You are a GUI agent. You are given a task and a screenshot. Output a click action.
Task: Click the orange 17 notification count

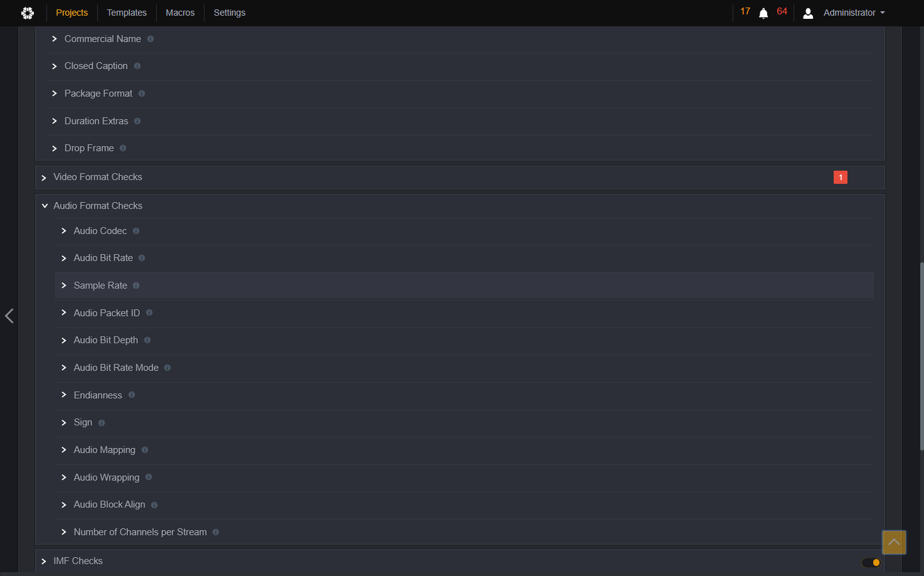point(745,11)
